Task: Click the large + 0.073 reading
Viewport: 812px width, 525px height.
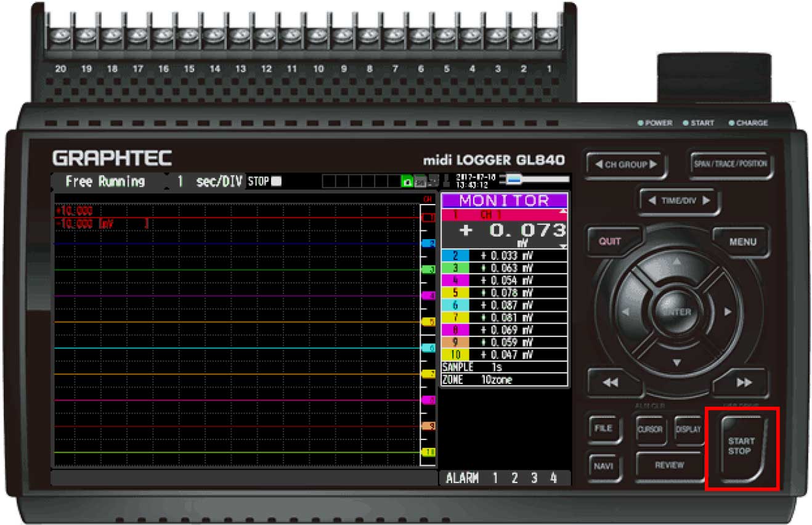Action: coord(511,230)
